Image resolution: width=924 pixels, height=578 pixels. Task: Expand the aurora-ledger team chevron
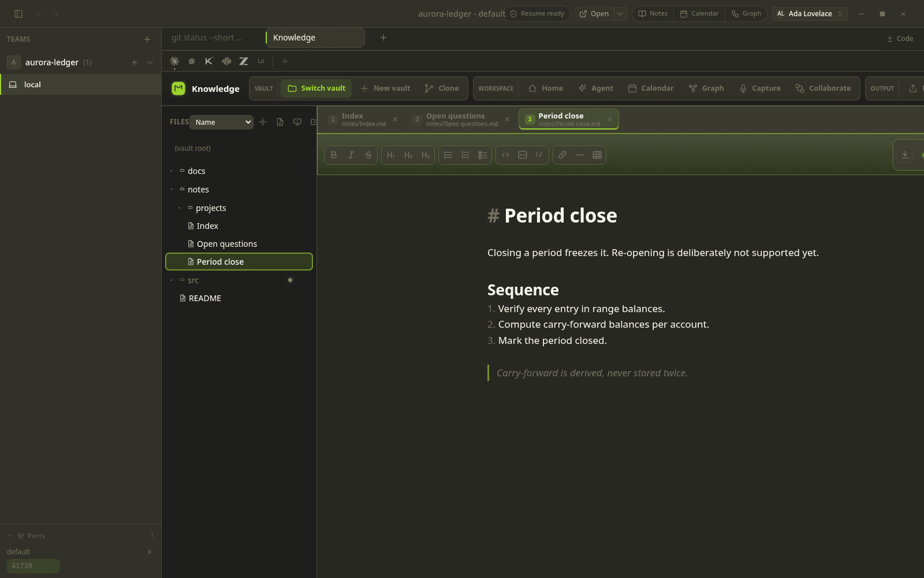coord(150,62)
